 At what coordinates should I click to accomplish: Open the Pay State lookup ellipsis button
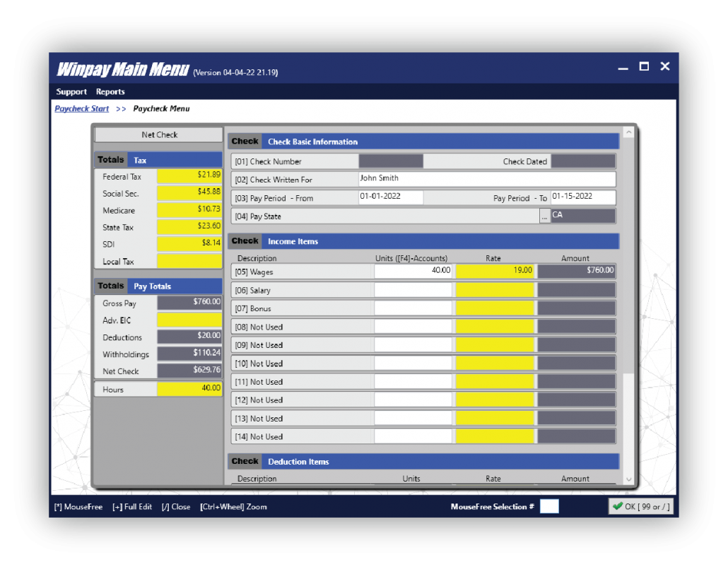click(x=545, y=216)
